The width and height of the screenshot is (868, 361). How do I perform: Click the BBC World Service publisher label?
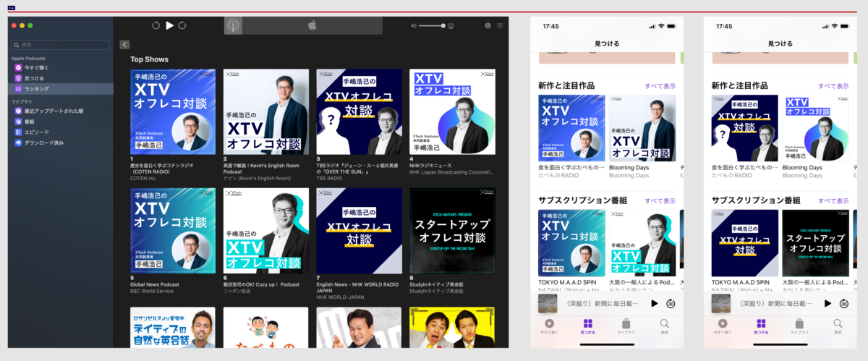click(150, 292)
